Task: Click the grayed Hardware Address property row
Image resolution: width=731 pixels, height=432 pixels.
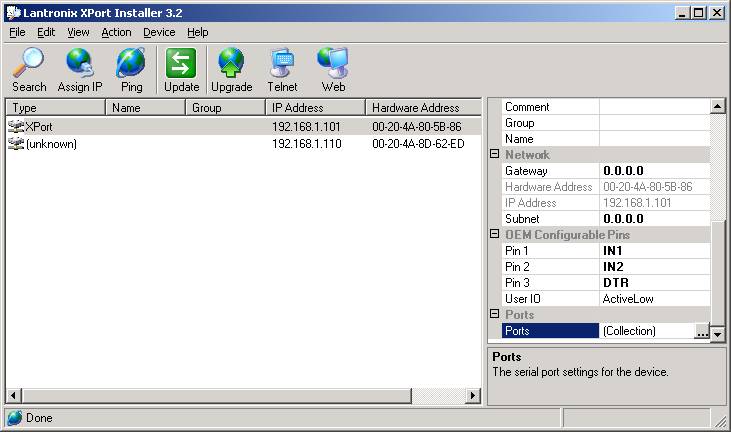Action: [606, 187]
